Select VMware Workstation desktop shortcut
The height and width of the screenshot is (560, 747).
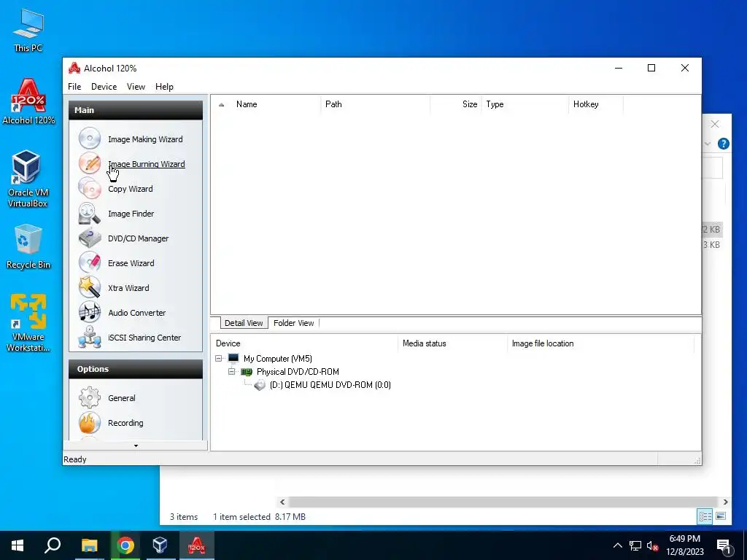point(28,323)
